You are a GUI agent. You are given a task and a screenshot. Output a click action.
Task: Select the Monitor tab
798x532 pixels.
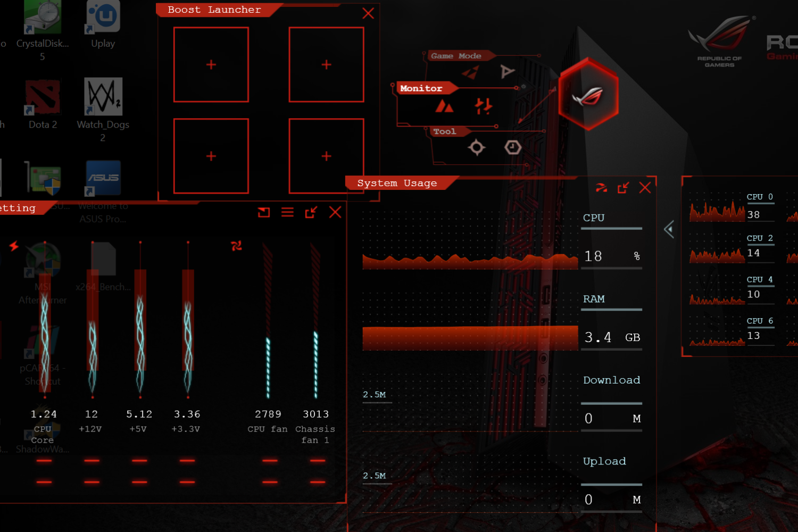coord(421,88)
